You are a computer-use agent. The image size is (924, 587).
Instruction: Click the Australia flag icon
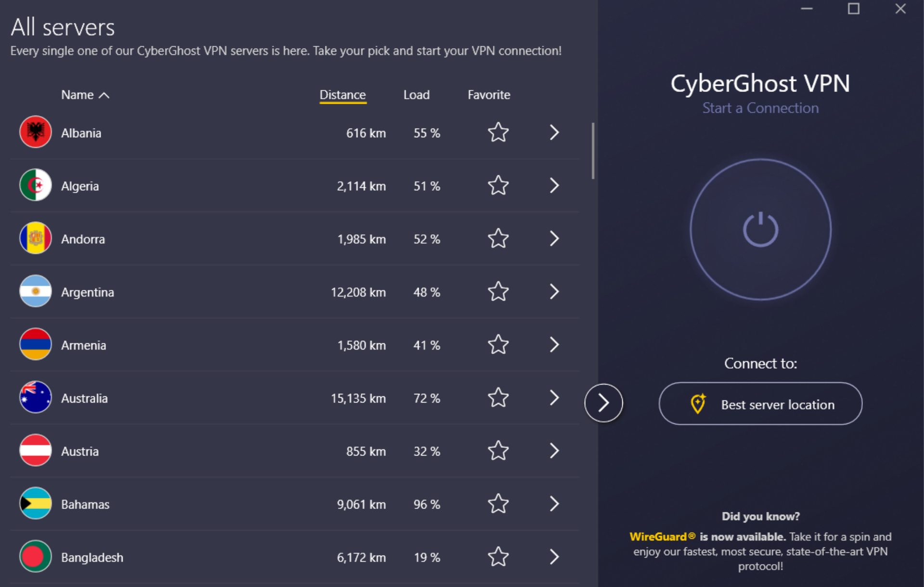[35, 398]
